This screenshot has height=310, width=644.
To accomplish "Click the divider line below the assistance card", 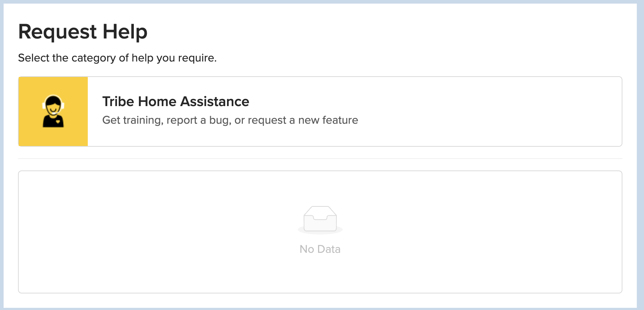I will [320, 159].
